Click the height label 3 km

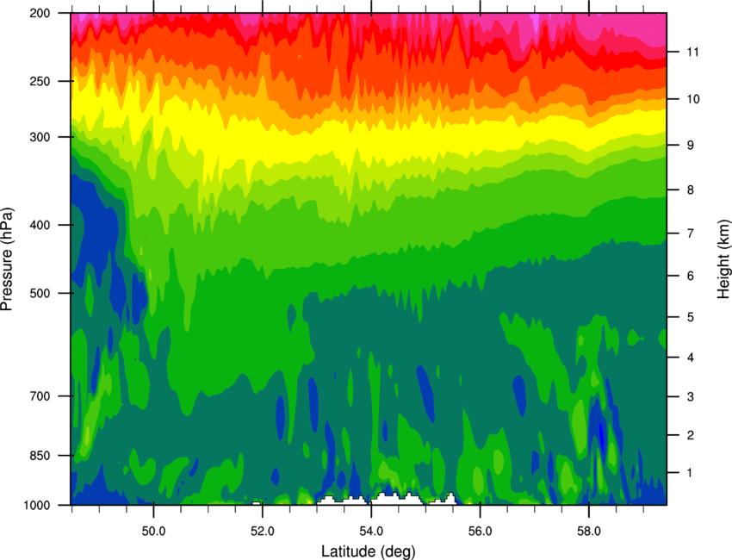tap(690, 397)
